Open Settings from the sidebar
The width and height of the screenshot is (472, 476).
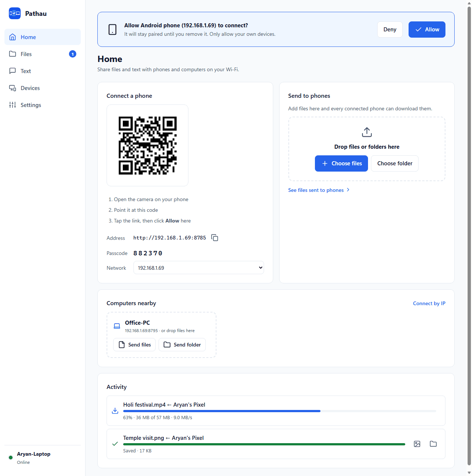click(43, 105)
